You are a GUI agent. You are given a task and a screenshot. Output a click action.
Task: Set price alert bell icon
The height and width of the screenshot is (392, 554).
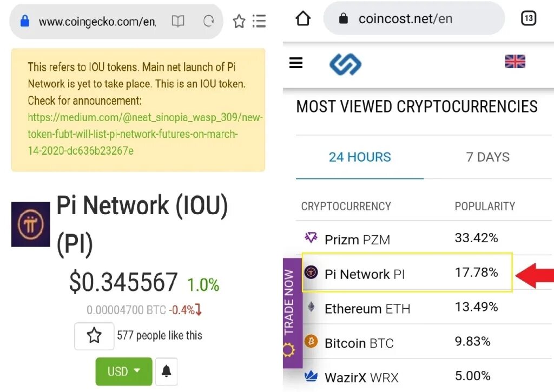pos(167,371)
